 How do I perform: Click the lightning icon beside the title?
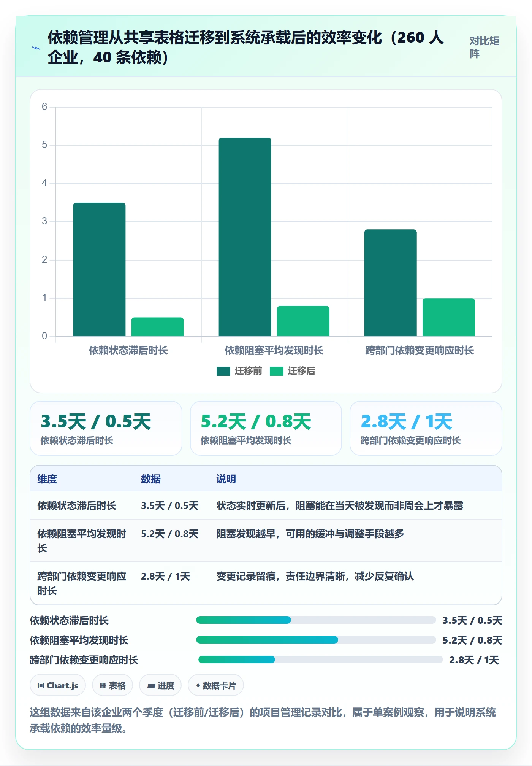click(x=36, y=48)
